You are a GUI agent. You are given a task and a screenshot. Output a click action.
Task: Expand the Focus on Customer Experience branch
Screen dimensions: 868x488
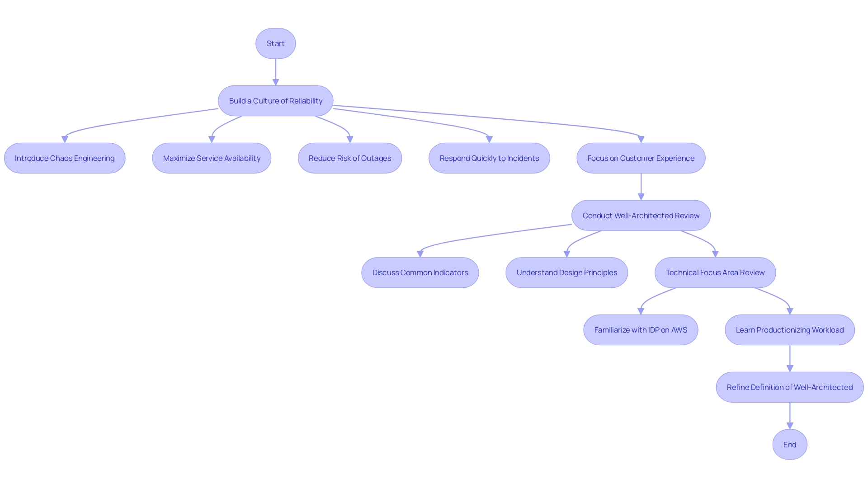pos(641,158)
